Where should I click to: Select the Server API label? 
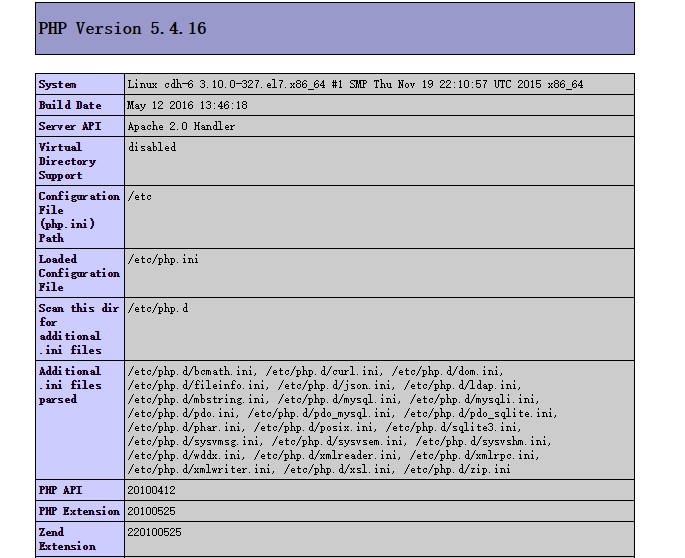tap(70, 126)
